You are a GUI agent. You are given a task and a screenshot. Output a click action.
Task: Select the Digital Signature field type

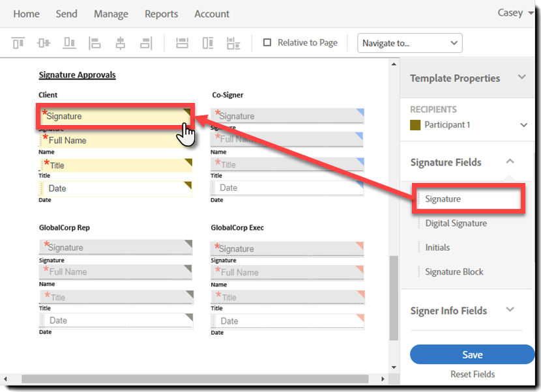click(456, 223)
